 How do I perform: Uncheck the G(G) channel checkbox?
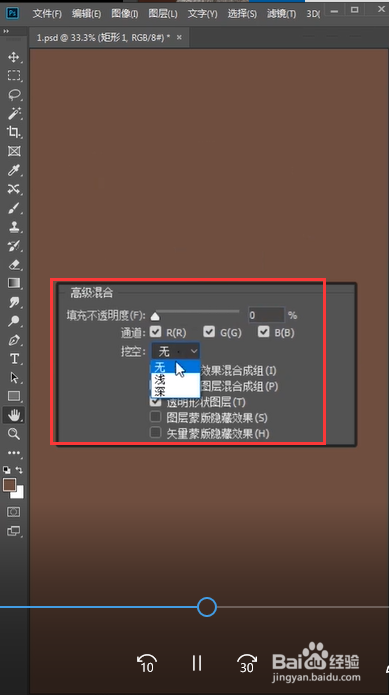coord(209,332)
